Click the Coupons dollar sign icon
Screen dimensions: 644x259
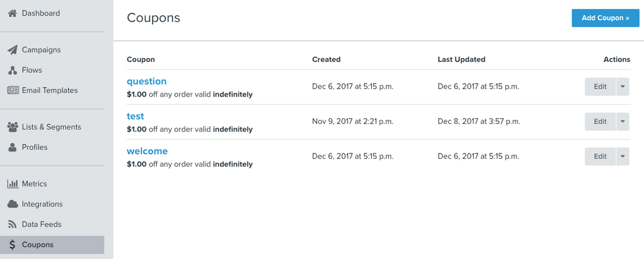pyautogui.click(x=12, y=245)
